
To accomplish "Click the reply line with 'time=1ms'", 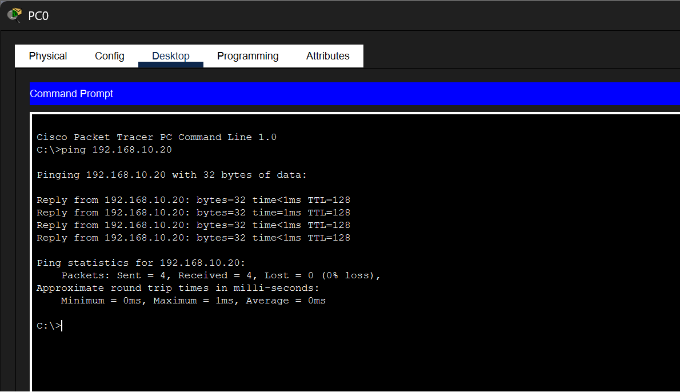I will (193, 213).
